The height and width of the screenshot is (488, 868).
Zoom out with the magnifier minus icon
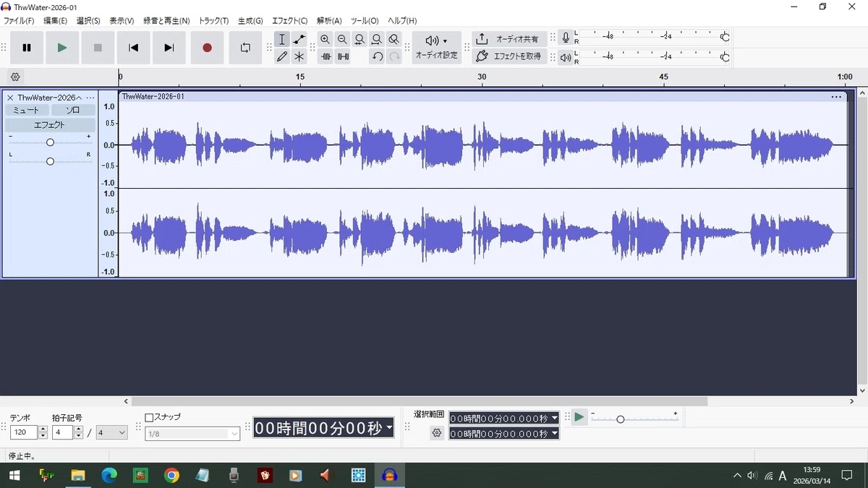click(x=342, y=39)
